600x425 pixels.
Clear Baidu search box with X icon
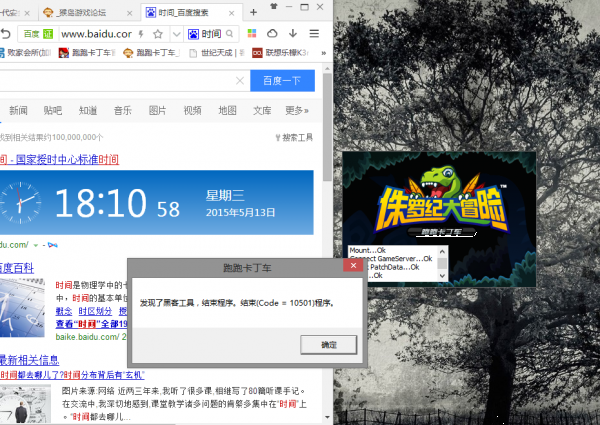(240, 81)
